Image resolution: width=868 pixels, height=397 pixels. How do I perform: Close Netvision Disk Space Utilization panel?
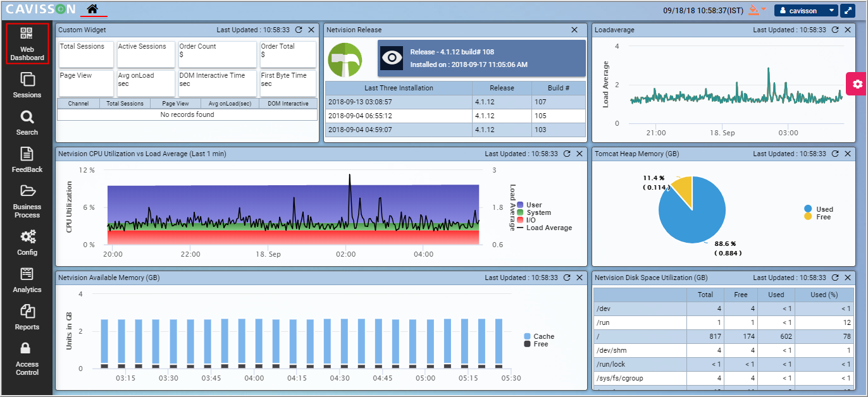[848, 278]
